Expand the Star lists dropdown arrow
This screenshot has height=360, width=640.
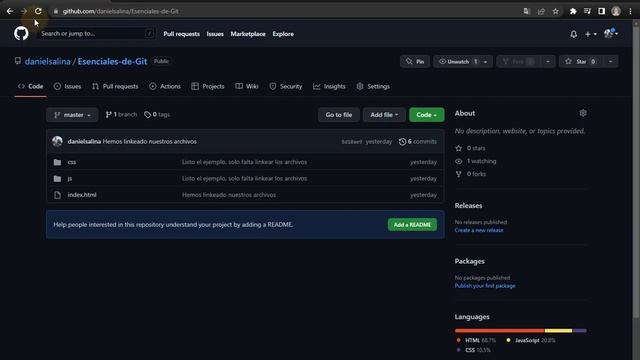pos(610,62)
